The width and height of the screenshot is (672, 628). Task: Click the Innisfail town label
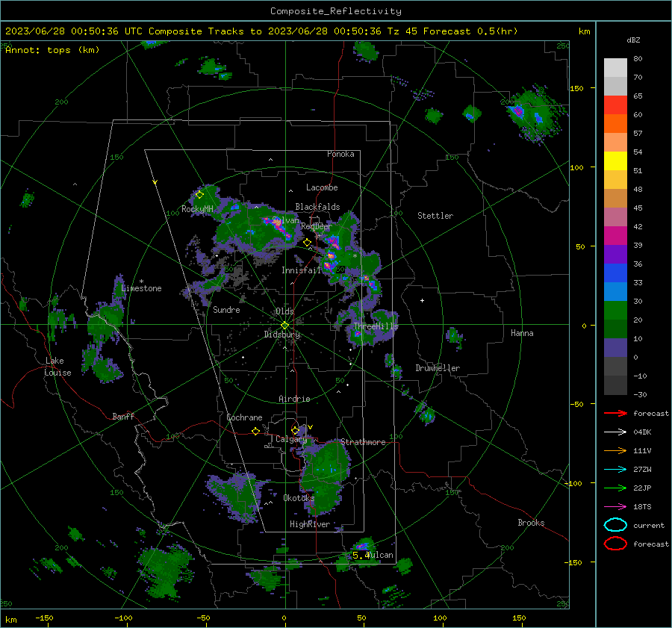pyautogui.click(x=301, y=270)
